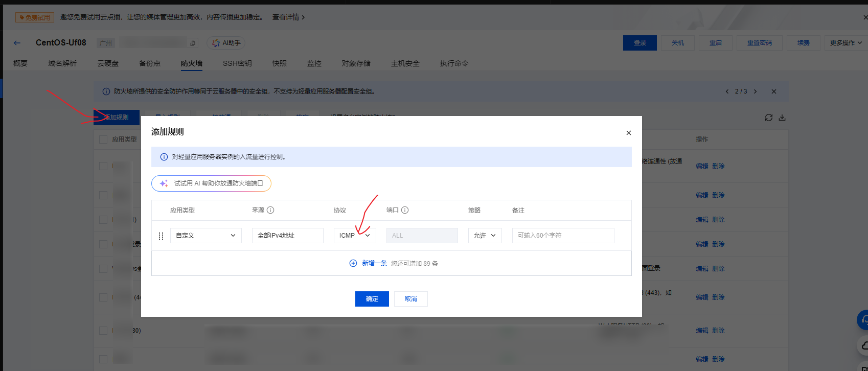The width and height of the screenshot is (868, 371).
Task: Click the 添加规则 button behind dialog
Action: [x=117, y=118]
